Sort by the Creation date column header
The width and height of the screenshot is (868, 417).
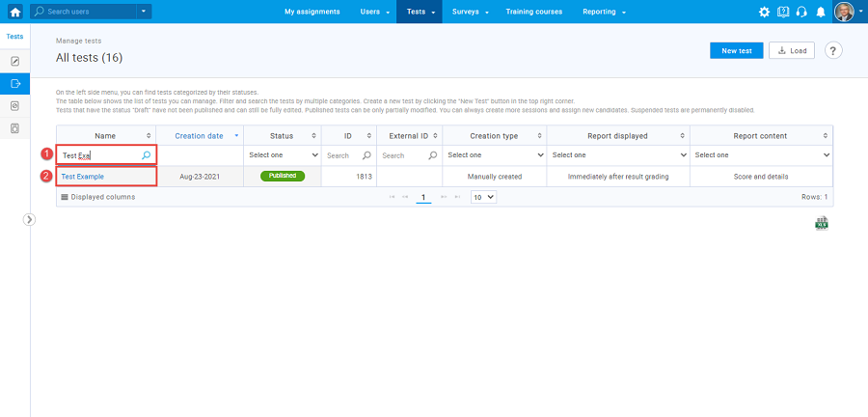tap(200, 136)
